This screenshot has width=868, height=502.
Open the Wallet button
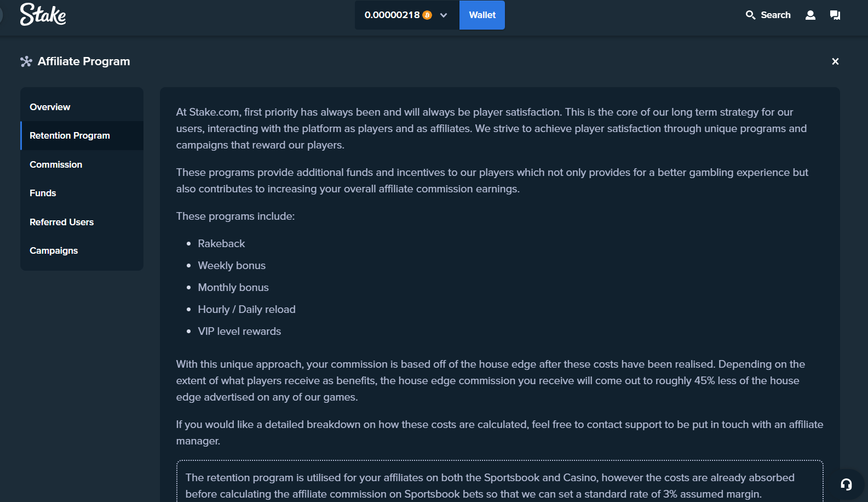[482, 15]
